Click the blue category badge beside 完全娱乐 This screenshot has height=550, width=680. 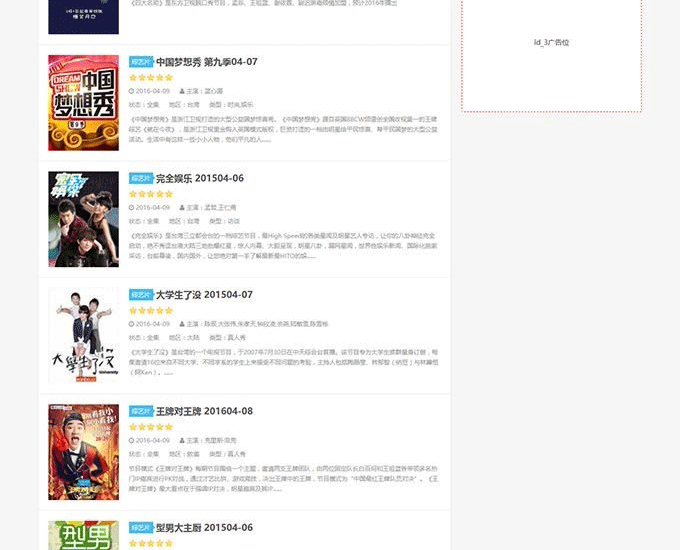(141, 178)
